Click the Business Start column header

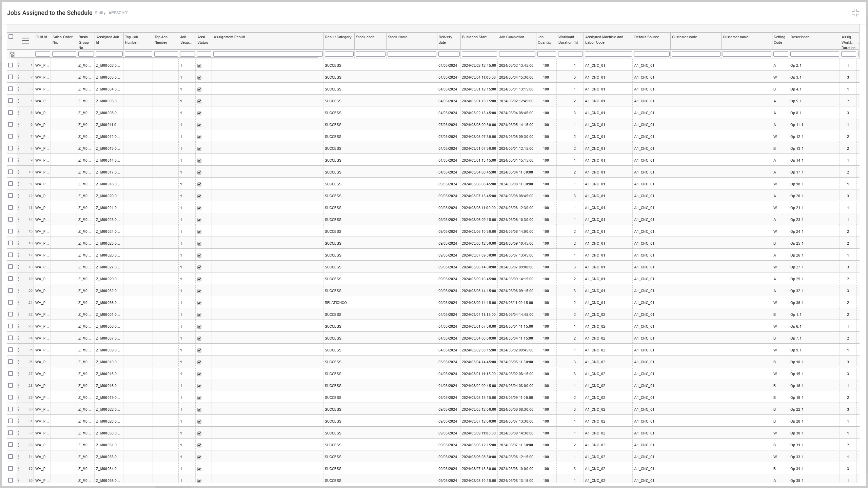474,37
